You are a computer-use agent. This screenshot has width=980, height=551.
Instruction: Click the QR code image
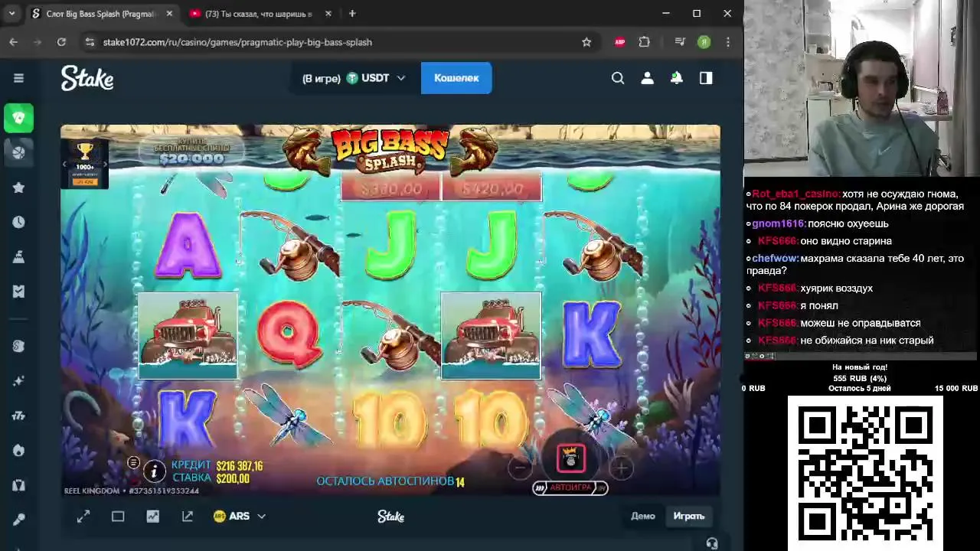865,472
